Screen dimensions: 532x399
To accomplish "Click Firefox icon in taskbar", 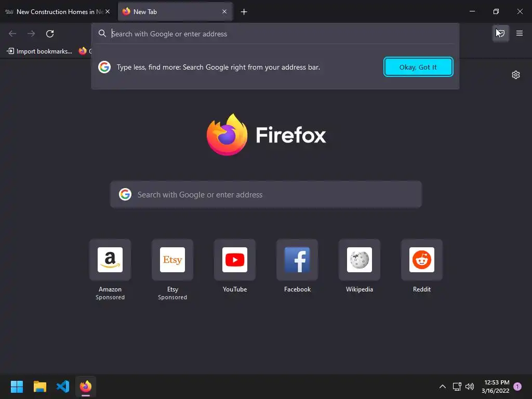I will 86,387.
